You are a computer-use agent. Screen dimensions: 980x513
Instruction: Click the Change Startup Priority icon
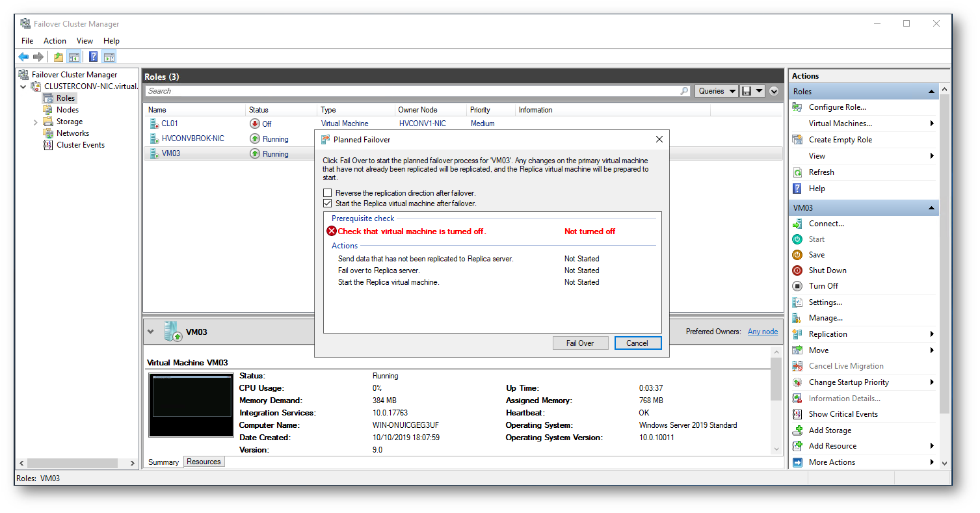(797, 382)
